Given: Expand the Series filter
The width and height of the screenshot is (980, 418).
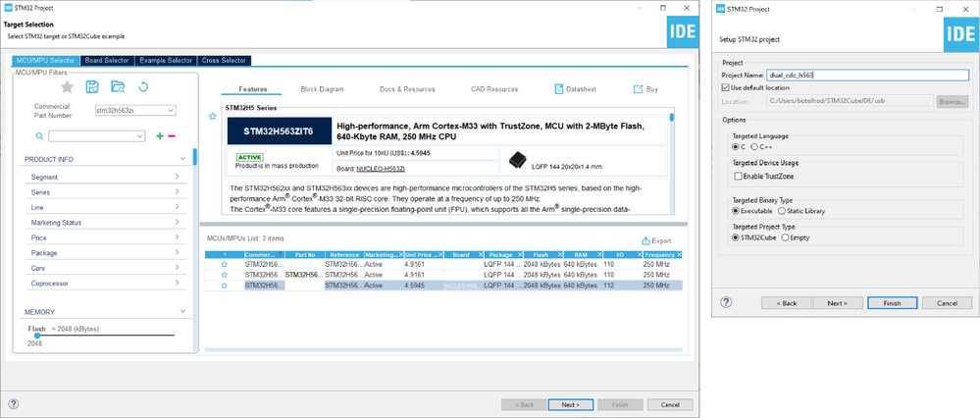Looking at the screenshot, I should (178, 192).
